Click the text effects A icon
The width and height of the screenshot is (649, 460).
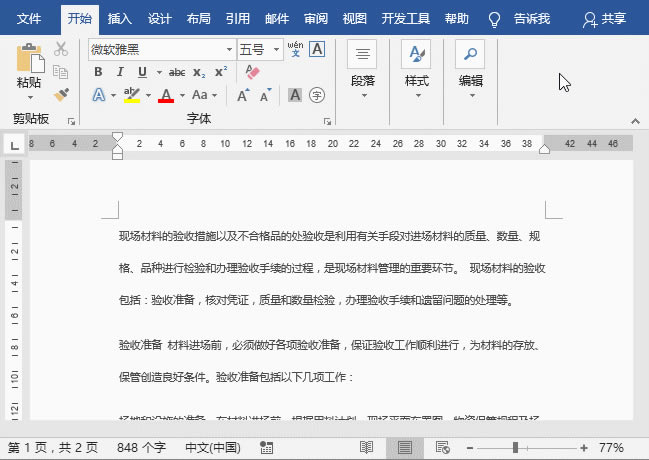99,95
